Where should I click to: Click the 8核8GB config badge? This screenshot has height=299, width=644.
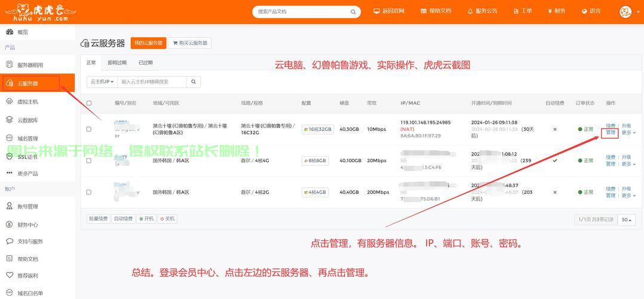[x=315, y=161]
